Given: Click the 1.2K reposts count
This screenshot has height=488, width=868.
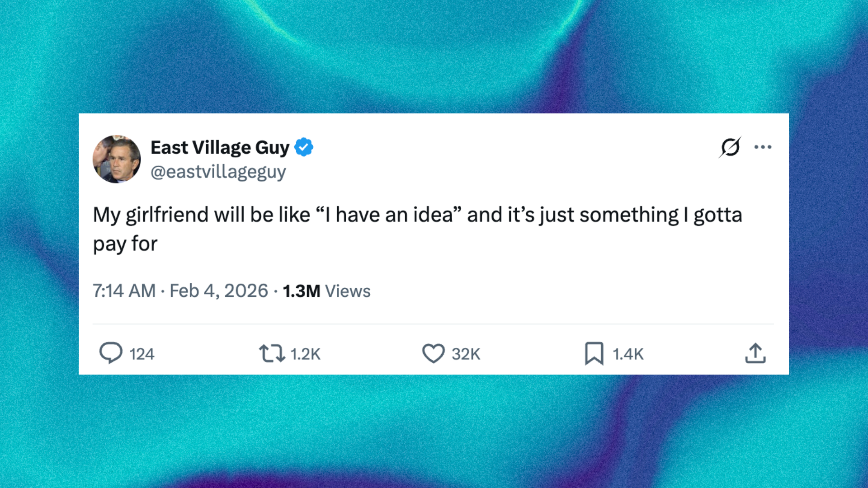Looking at the screenshot, I should [306, 354].
